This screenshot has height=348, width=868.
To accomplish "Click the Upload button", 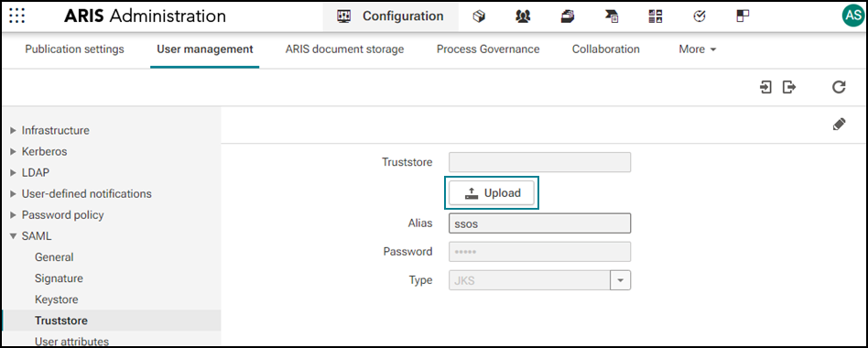I will point(492,193).
